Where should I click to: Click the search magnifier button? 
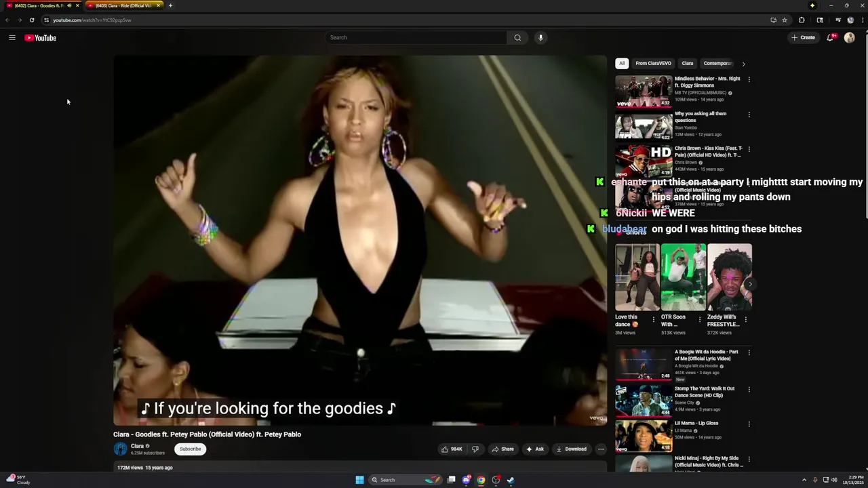pos(517,38)
